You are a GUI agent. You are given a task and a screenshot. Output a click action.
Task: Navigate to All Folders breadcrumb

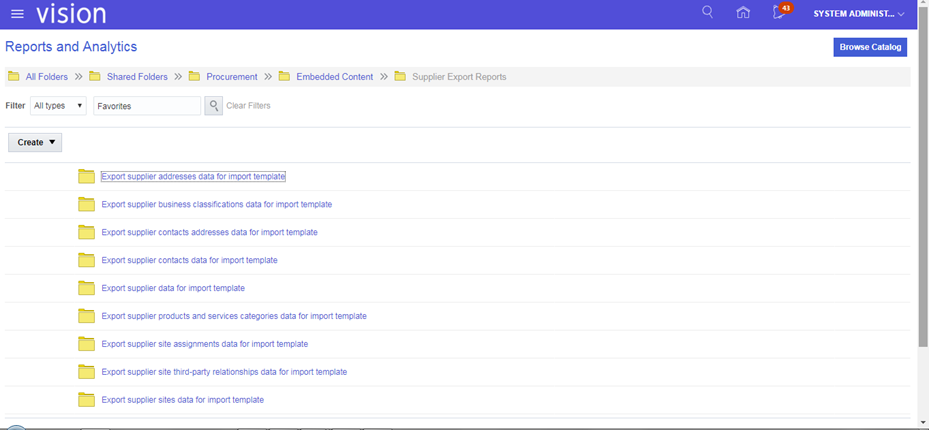coord(46,77)
